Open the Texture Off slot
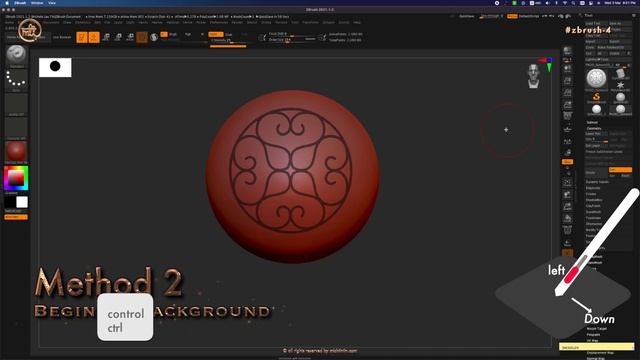 [16, 129]
